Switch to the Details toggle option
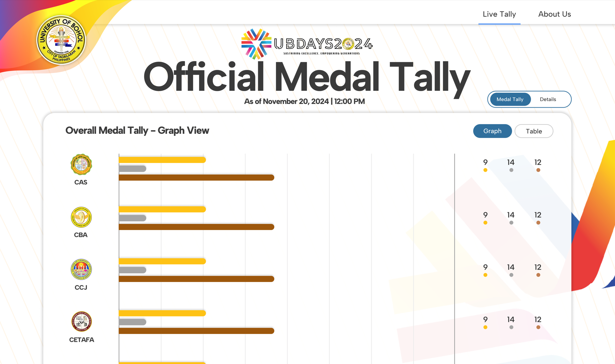 click(x=548, y=99)
